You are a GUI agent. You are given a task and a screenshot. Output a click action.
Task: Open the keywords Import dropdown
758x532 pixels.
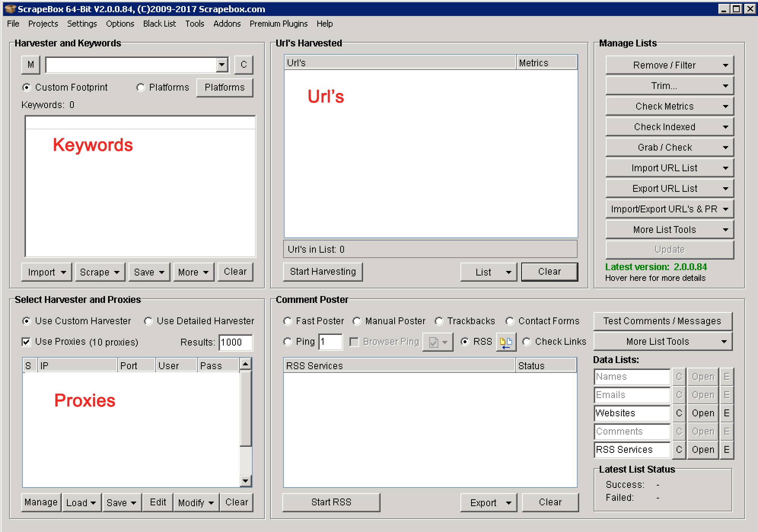click(46, 272)
